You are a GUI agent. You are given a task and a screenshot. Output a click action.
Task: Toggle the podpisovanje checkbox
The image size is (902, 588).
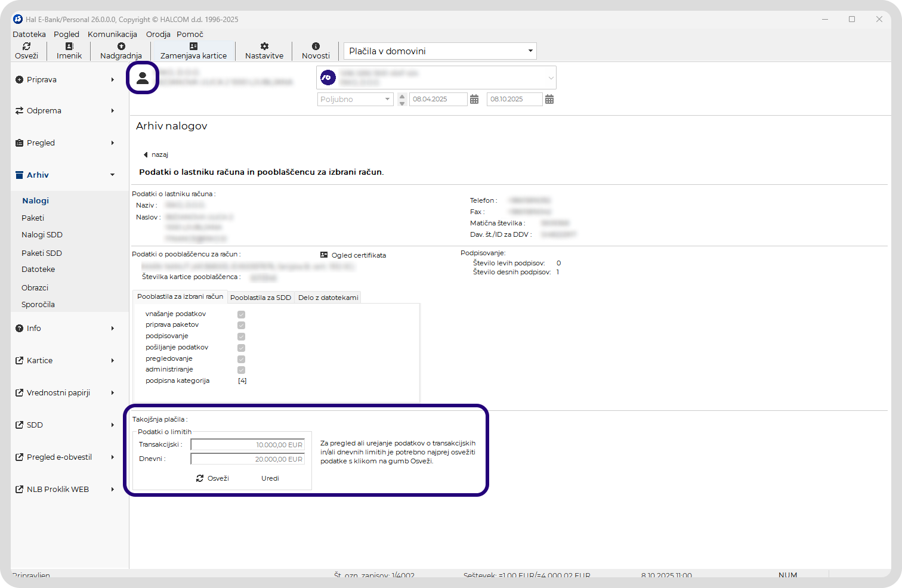[241, 336]
